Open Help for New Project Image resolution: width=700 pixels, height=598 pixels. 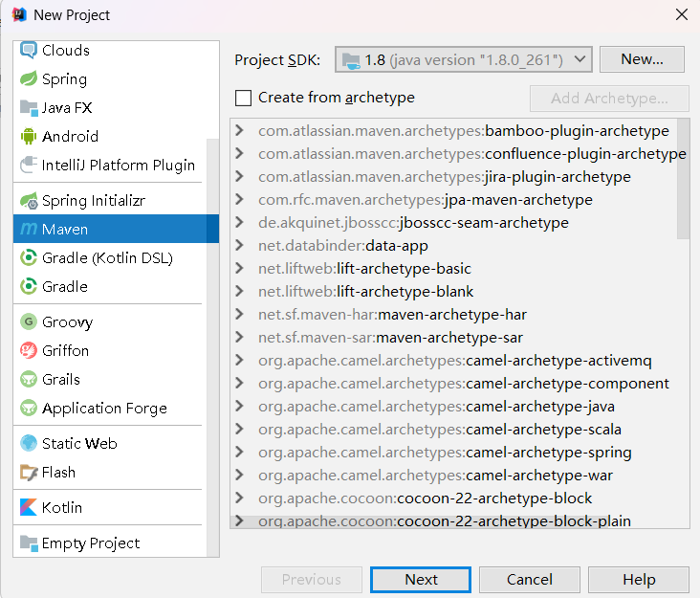[639, 580]
